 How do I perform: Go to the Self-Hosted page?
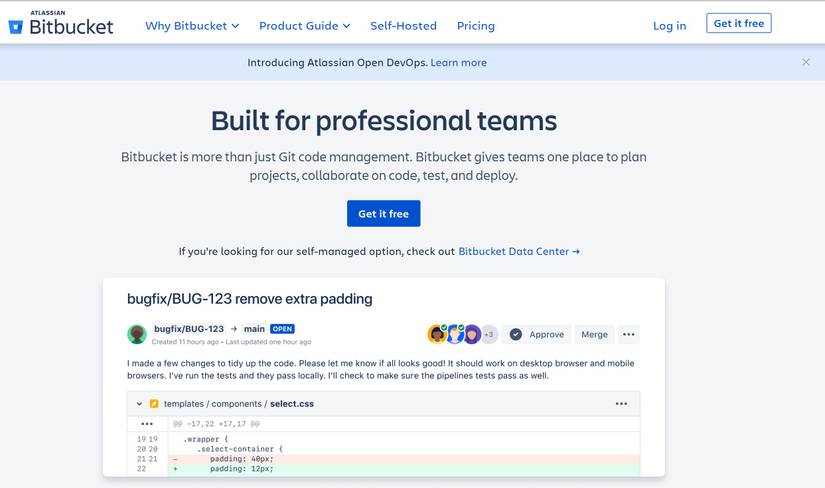point(404,26)
